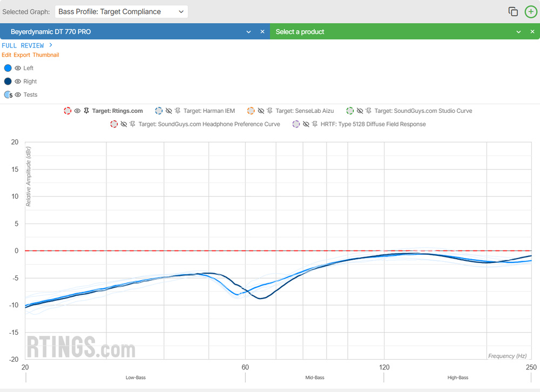
Task: Click the copy graph icon
Action: click(513, 11)
